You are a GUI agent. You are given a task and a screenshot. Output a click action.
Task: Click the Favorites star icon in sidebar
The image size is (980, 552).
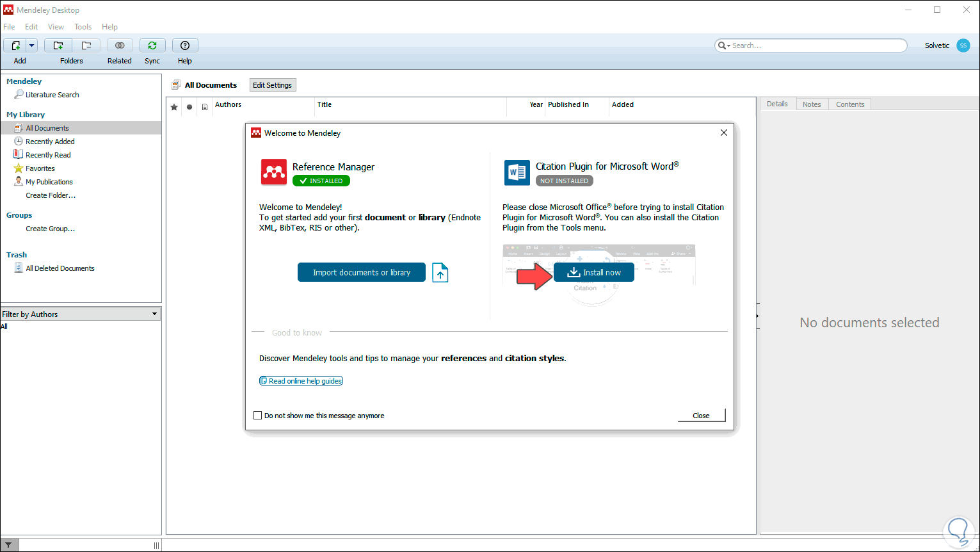(19, 168)
